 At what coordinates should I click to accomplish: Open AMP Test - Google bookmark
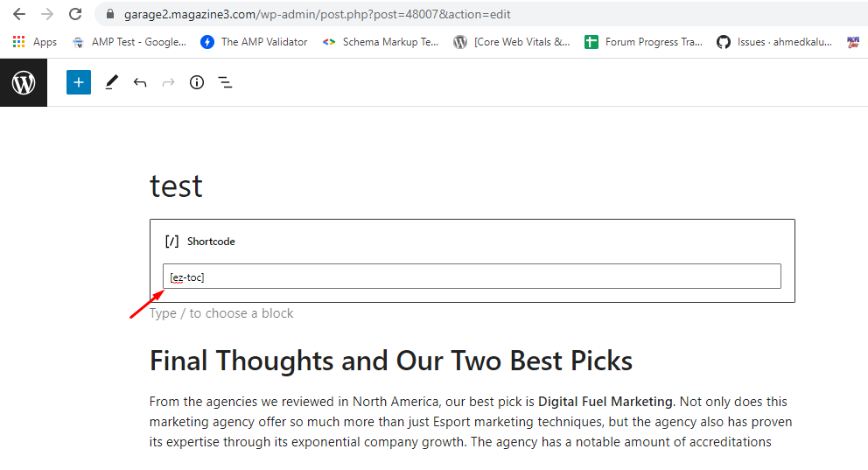pos(129,42)
